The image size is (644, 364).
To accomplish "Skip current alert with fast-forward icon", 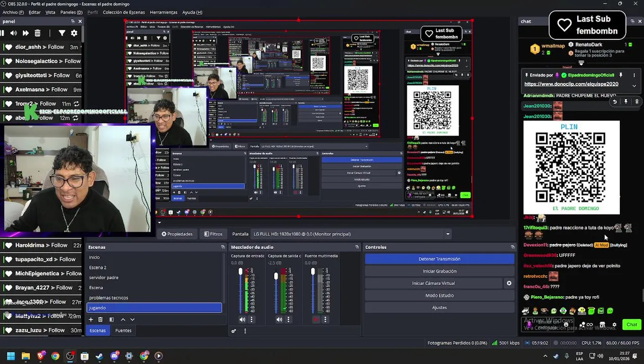I will [x=26, y=33].
